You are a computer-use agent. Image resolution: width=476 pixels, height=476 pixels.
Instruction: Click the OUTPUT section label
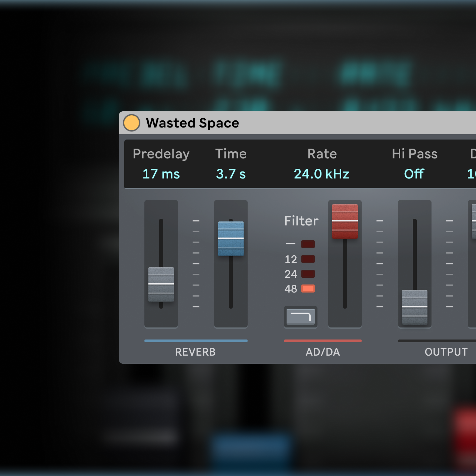pos(446,352)
